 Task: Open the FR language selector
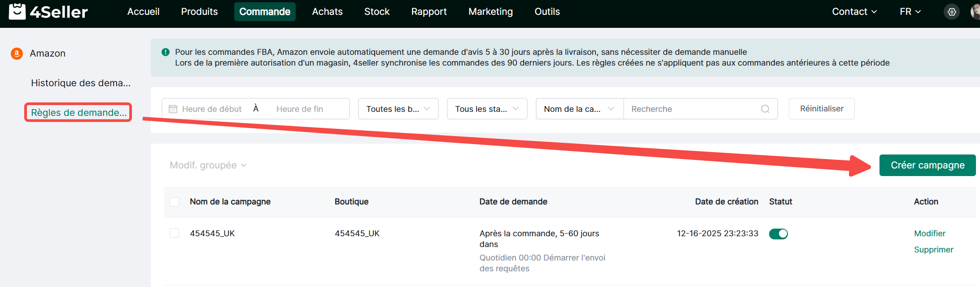pyautogui.click(x=910, y=12)
